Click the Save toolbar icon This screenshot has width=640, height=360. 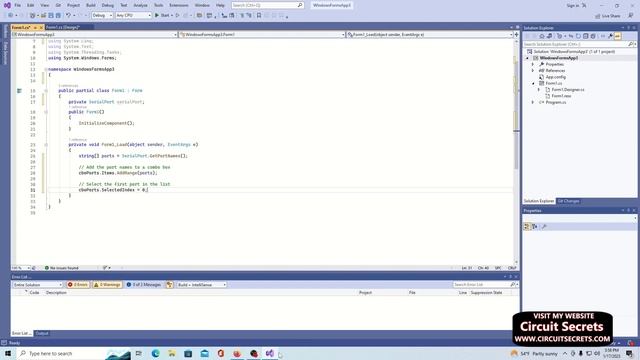[51, 16]
